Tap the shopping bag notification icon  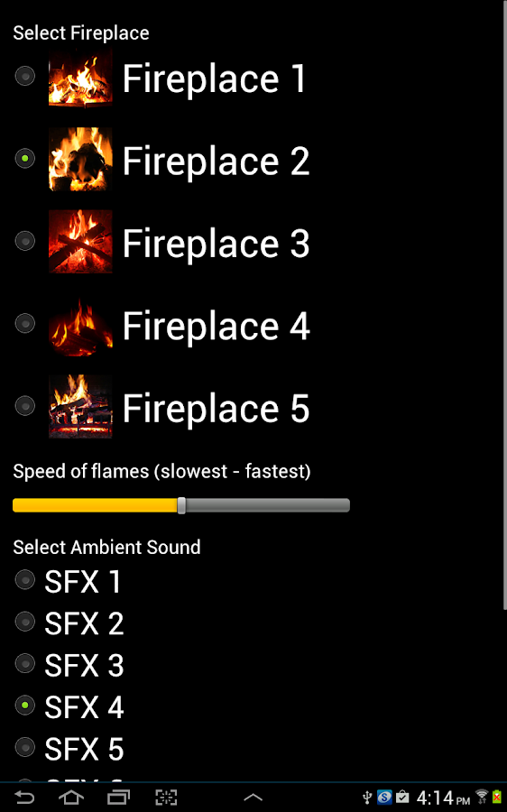coord(402,797)
